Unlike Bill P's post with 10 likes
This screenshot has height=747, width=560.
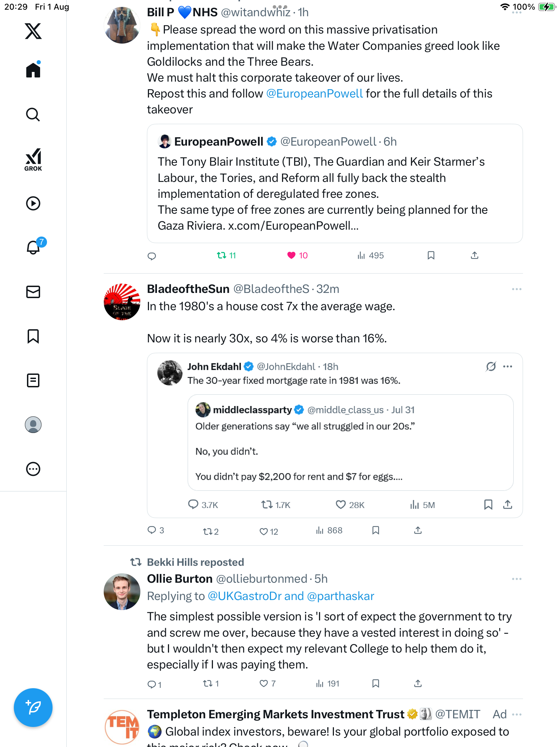pyautogui.click(x=291, y=256)
